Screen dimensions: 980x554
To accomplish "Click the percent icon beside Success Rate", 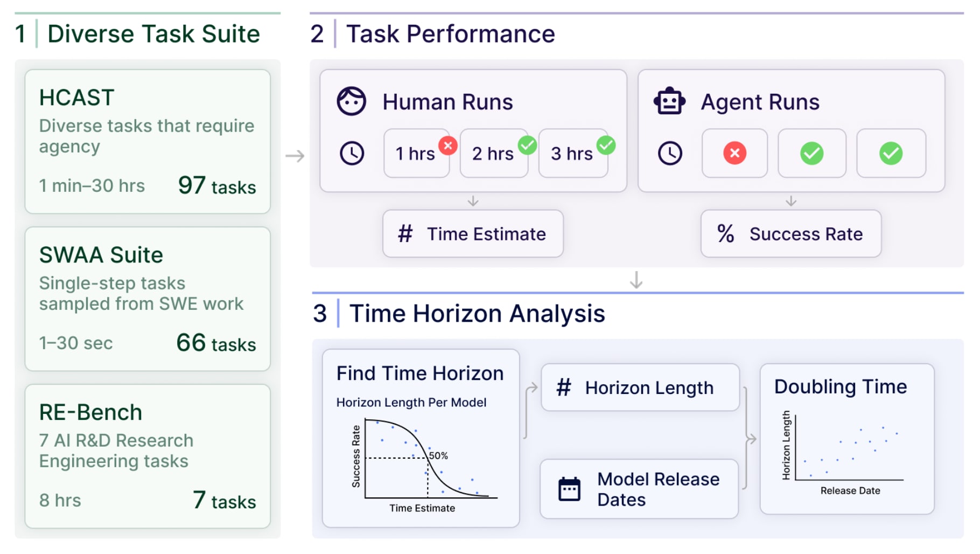I will (x=725, y=234).
